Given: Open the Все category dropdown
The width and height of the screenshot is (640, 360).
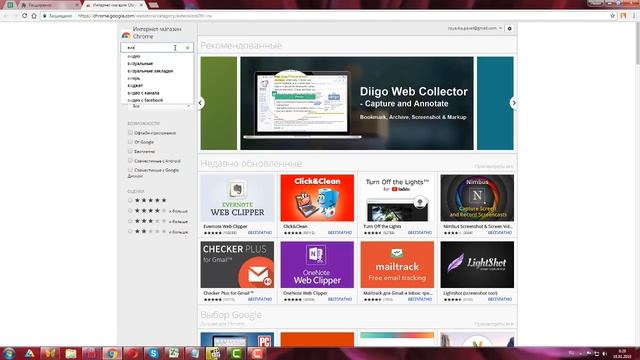Looking at the screenshot, I should tap(160, 106).
